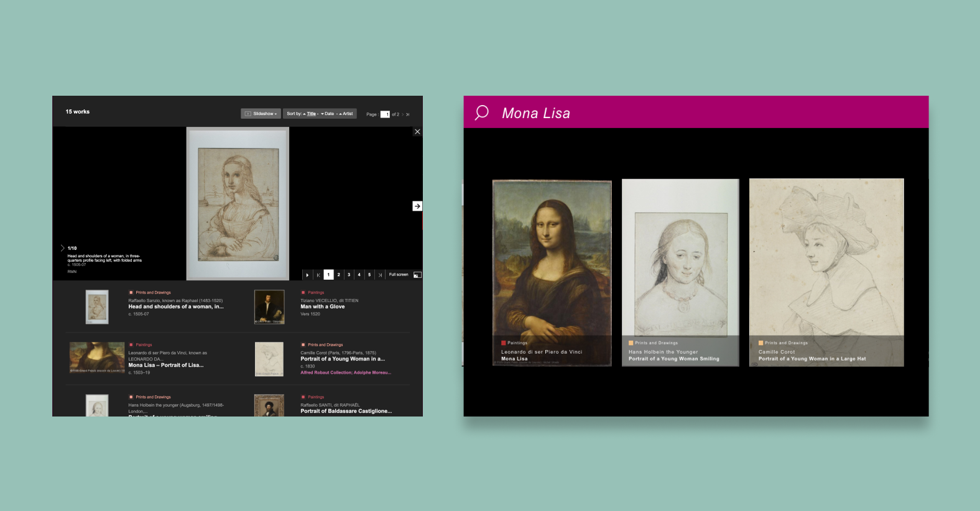
Task: Click Prints and Drawings tag above Corot entry
Action: [325, 344]
